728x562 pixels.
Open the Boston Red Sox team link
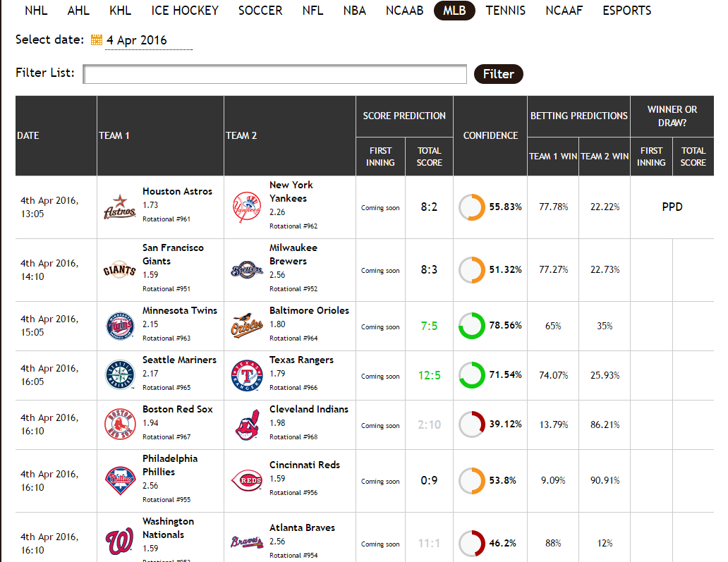coord(177,409)
